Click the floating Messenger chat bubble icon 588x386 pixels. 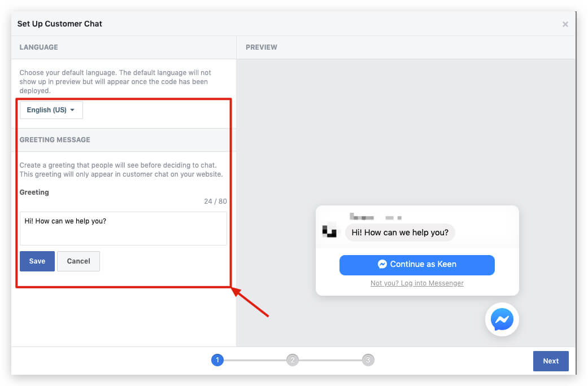click(502, 320)
